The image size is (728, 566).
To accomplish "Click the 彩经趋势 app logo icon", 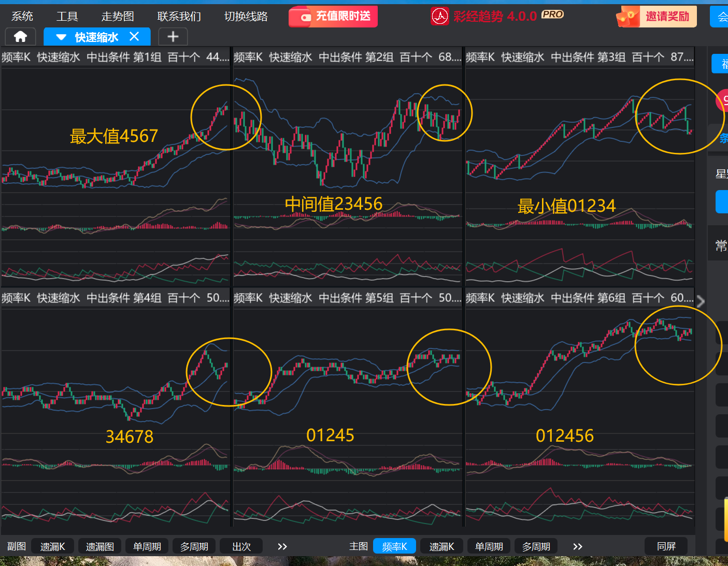I will pyautogui.click(x=440, y=16).
